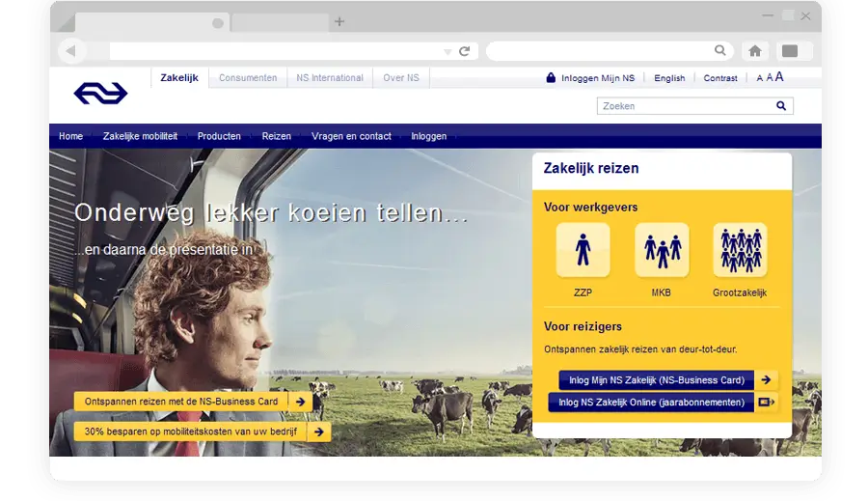Reload the page with refresh icon
This screenshot has width=868, height=501.
(x=465, y=51)
